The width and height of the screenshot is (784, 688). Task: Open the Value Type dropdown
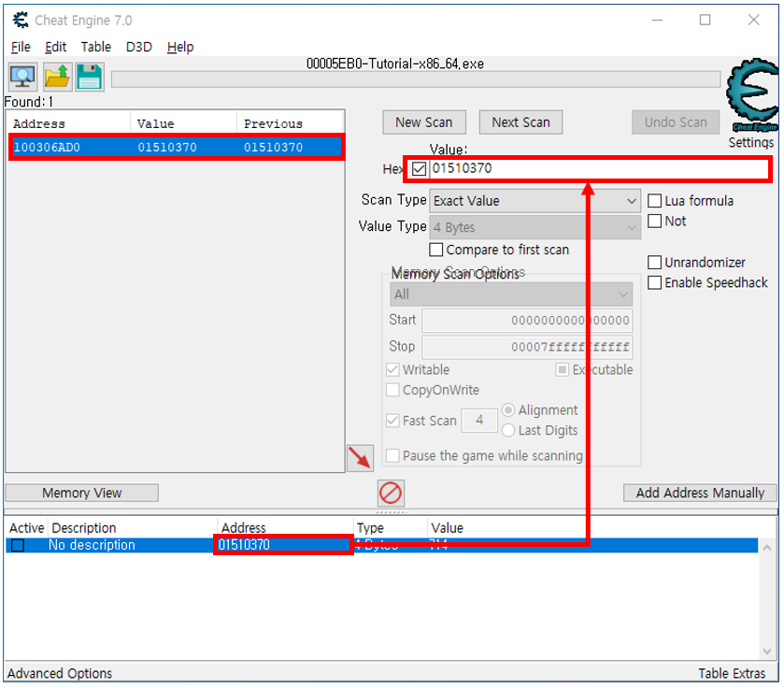(x=535, y=227)
